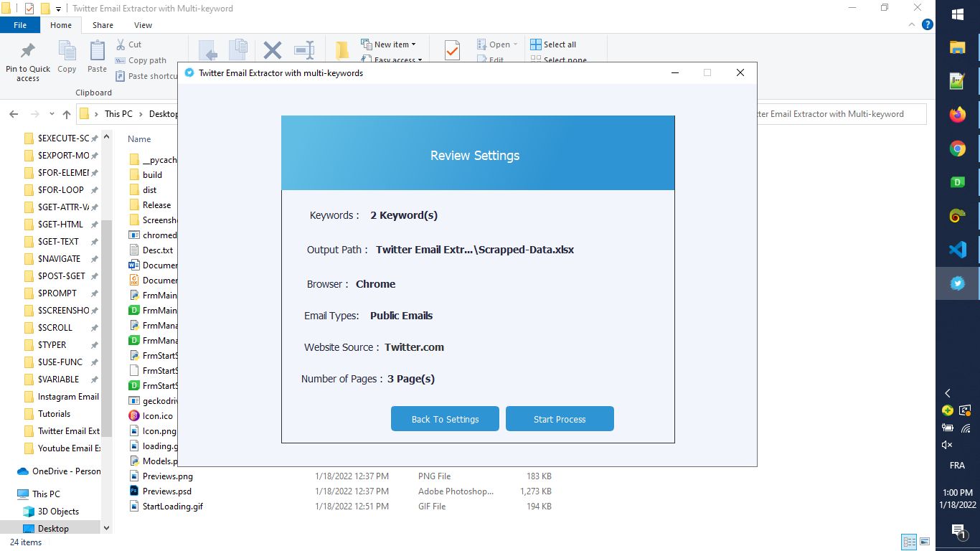This screenshot has width=980, height=551.
Task: Switch to the Home ribbon tab
Action: tap(61, 25)
